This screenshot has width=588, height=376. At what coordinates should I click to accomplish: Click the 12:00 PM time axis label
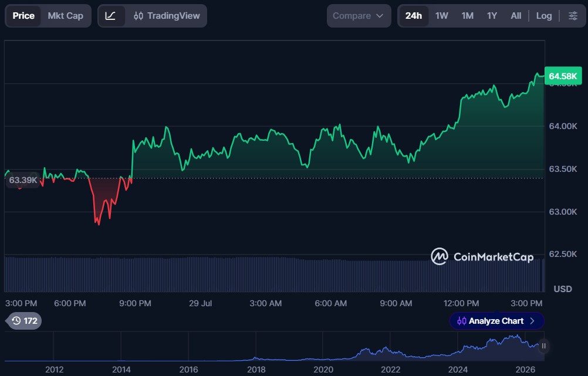pyautogui.click(x=461, y=303)
